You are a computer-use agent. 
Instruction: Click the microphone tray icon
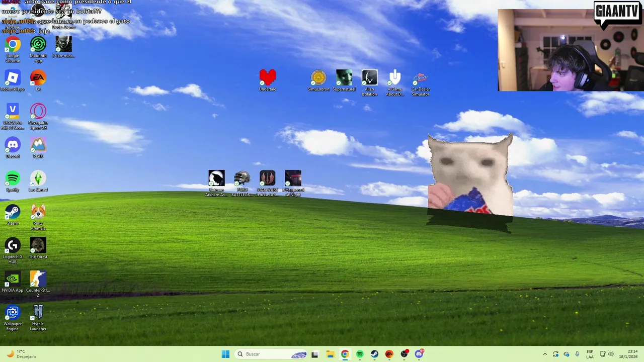(577, 354)
